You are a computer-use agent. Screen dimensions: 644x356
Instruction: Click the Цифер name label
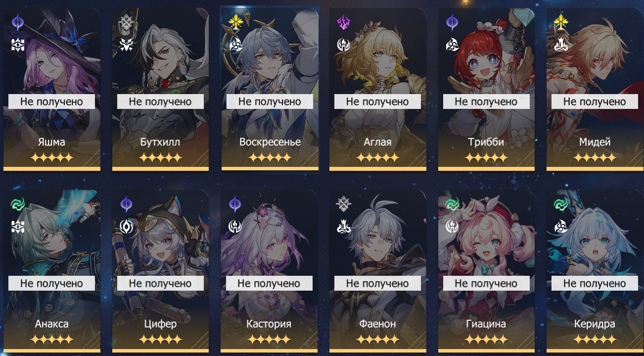coord(160,324)
